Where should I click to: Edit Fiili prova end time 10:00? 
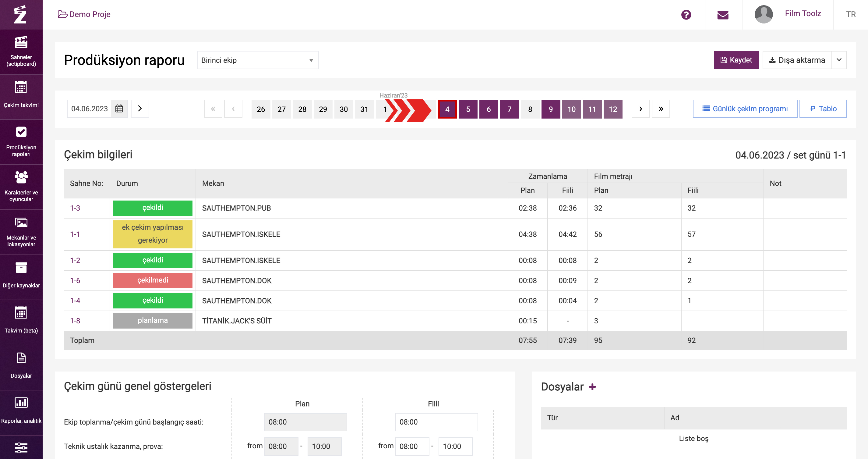point(455,446)
